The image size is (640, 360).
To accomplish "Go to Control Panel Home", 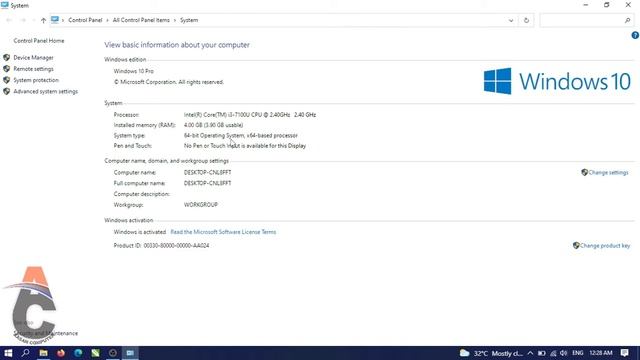I will (39, 41).
